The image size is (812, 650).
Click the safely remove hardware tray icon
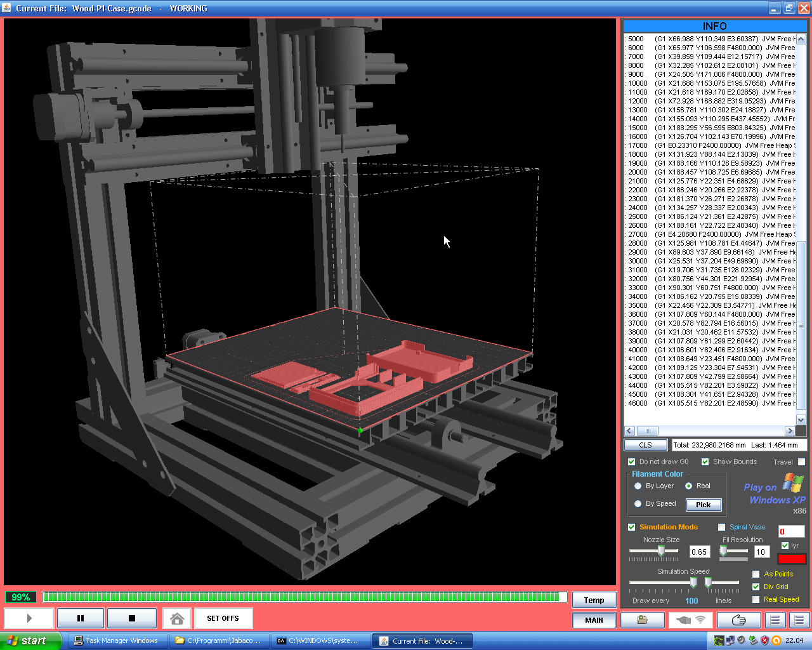click(752, 640)
